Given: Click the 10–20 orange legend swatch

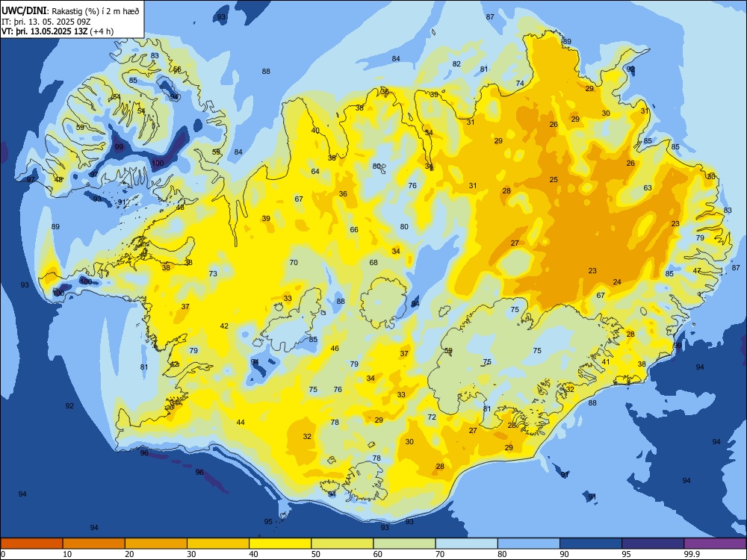Looking at the screenshot, I should [94, 544].
